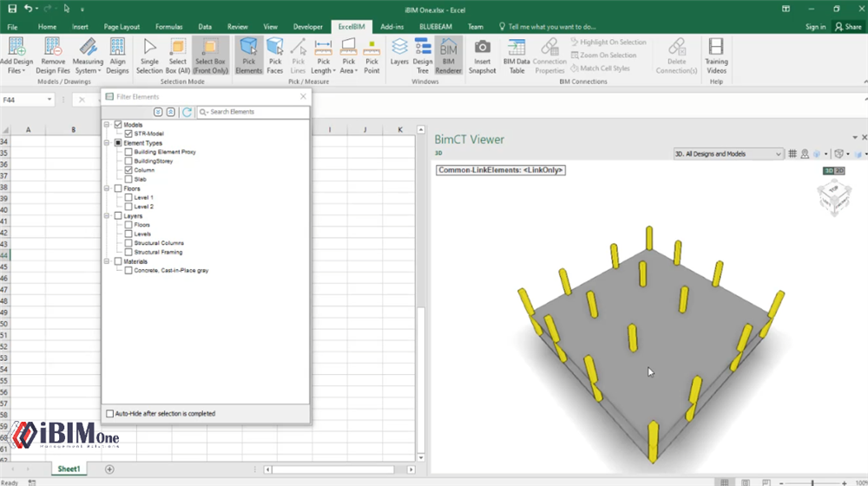Check the Concrete, Cast-in-Place gray checkbox
This screenshot has height=486, width=868.
(x=128, y=271)
